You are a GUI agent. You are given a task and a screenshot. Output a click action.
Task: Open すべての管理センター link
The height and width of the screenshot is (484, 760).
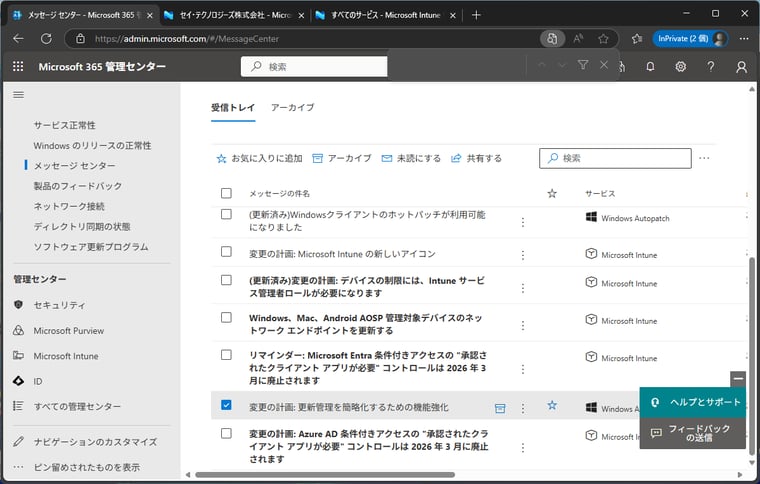(x=77, y=406)
